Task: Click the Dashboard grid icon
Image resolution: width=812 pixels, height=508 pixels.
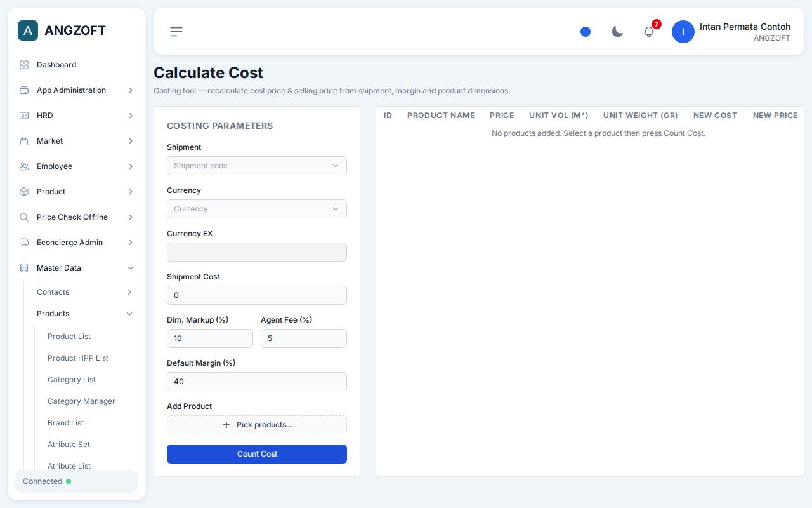Action: coord(24,65)
